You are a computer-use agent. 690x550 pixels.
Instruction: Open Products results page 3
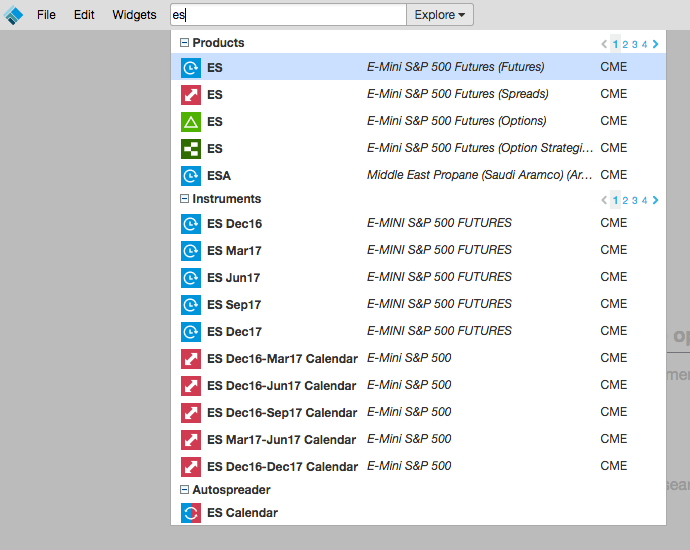pyautogui.click(x=635, y=44)
